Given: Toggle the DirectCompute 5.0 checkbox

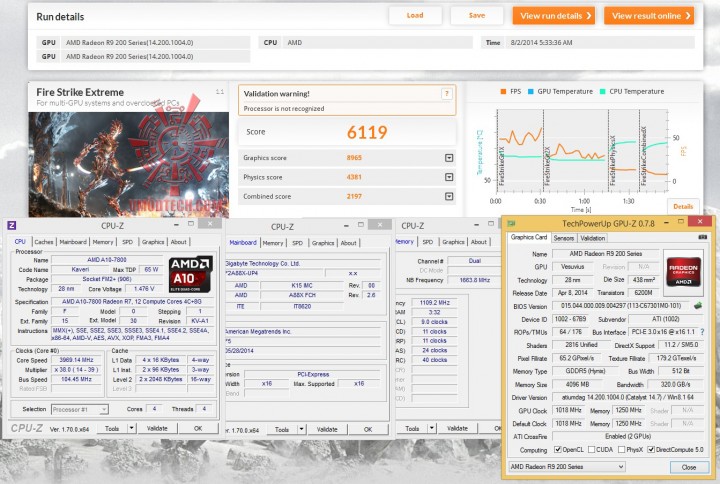Looking at the screenshot, I should tap(651, 450).
